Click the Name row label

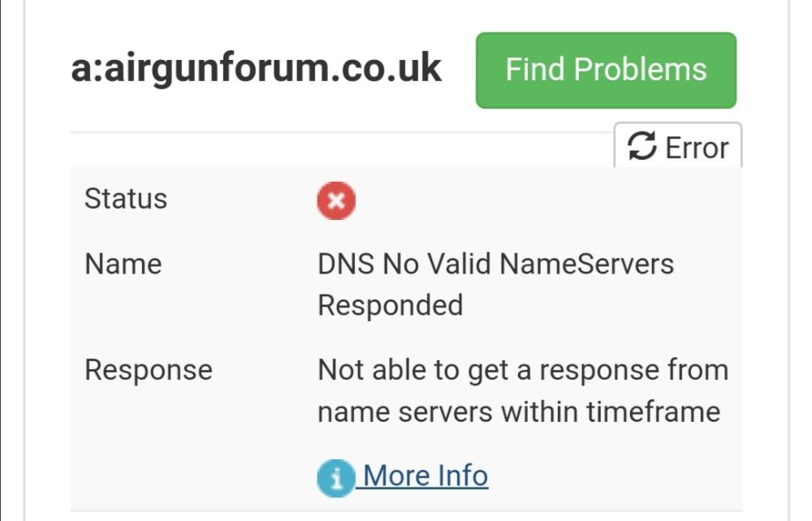pyautogui.click(x=123, y=264)
